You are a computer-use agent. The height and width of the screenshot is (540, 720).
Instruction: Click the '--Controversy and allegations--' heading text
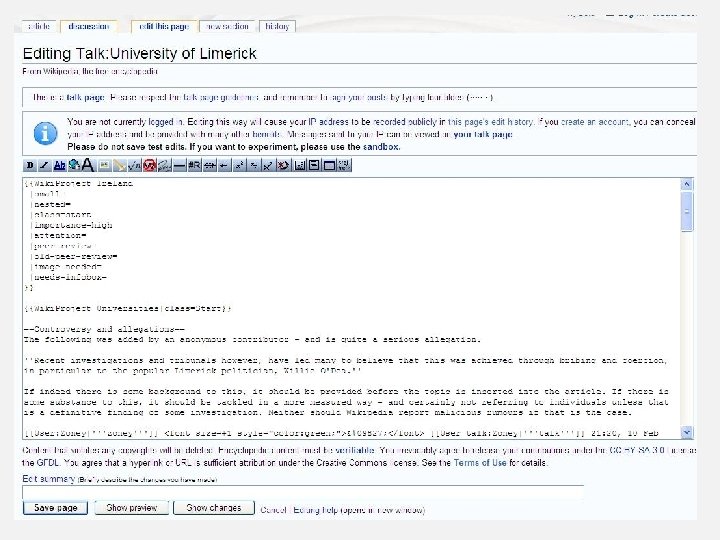click(104, 329)
